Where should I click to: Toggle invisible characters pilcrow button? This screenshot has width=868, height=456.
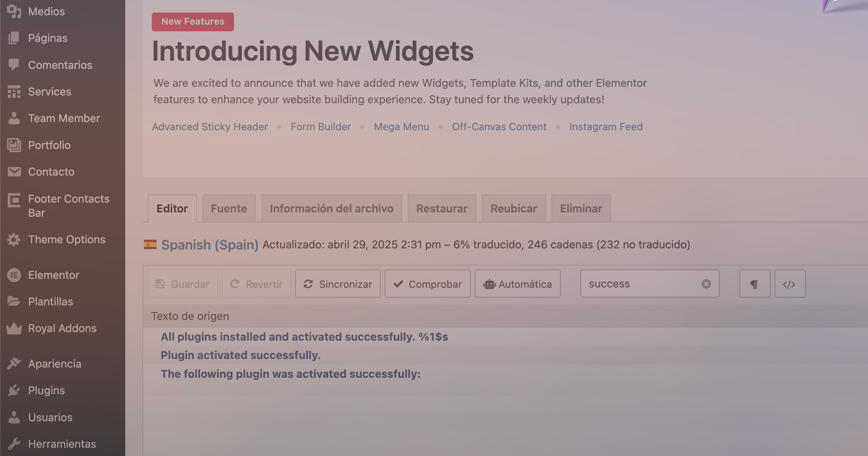click(755, 284)
